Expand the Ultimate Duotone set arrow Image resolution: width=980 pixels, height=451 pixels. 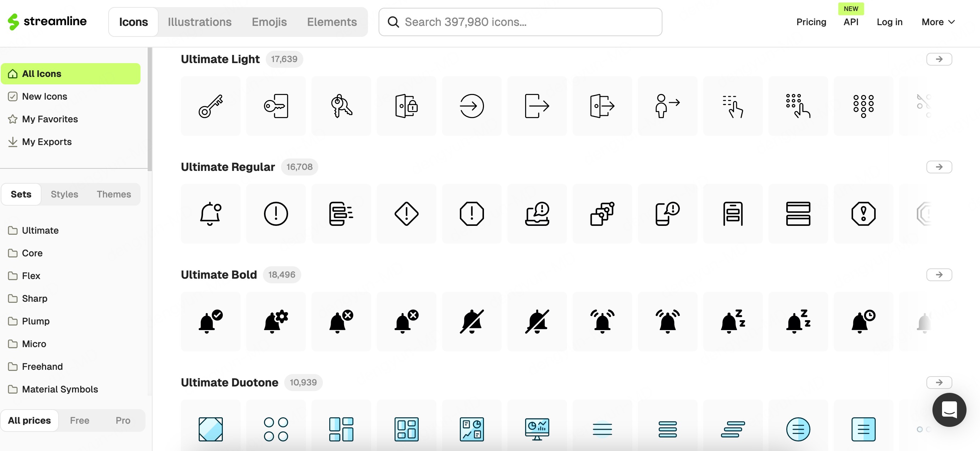click(x=939, y=382)
